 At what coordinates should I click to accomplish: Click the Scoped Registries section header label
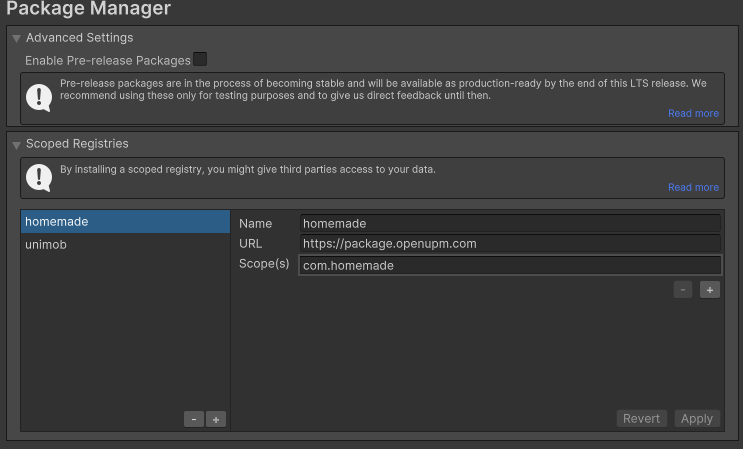[77, 145]
